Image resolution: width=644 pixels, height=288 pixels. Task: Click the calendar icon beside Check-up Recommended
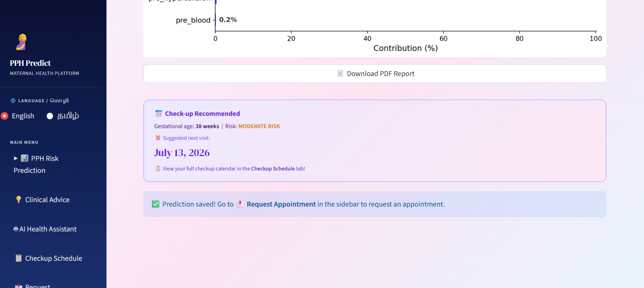[159, 113]
